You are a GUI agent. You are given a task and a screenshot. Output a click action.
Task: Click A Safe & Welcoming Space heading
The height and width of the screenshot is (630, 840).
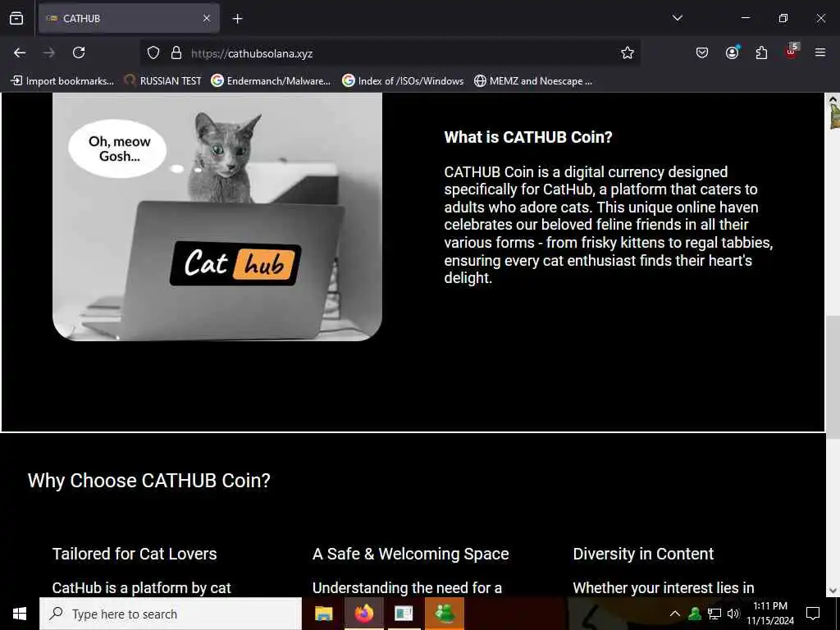[x=411, y=554]
